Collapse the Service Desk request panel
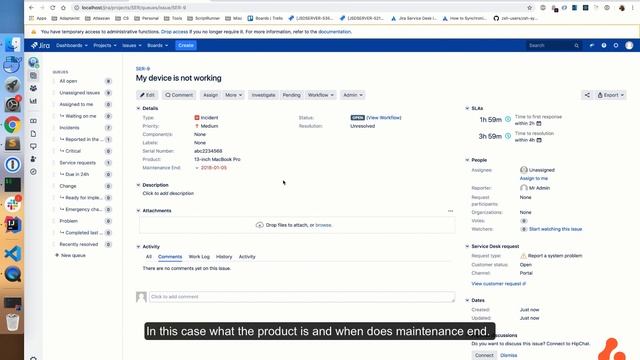The width and height of the screenshot is (640, 360). coord(467,246)
